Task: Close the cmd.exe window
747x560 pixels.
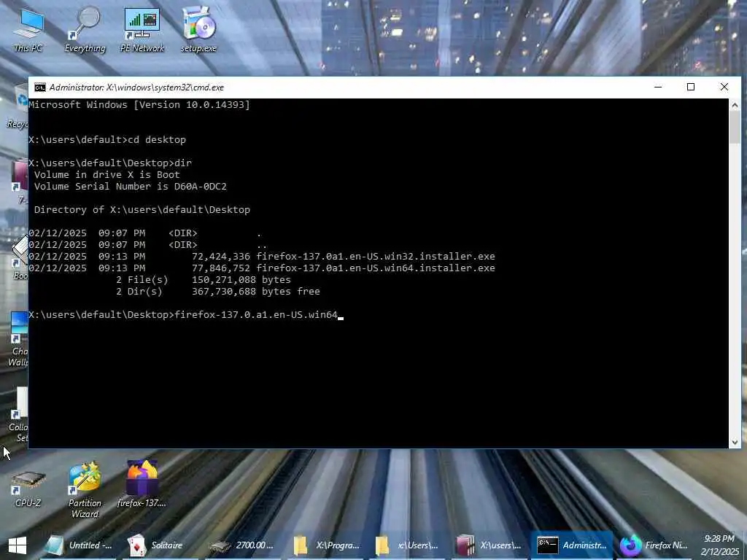Action: point(724,87)
